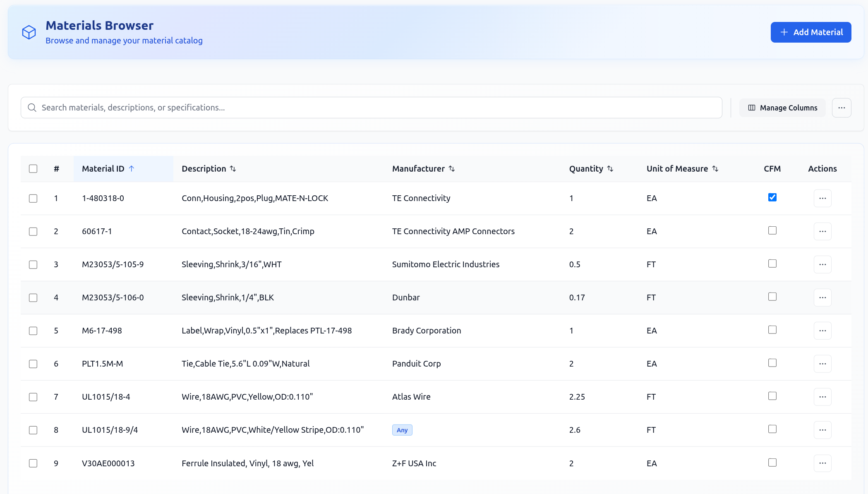Screen dimensions: 868x494
Task: Enable CFM for Dunbar row
Action: click(x=772, y=297)
